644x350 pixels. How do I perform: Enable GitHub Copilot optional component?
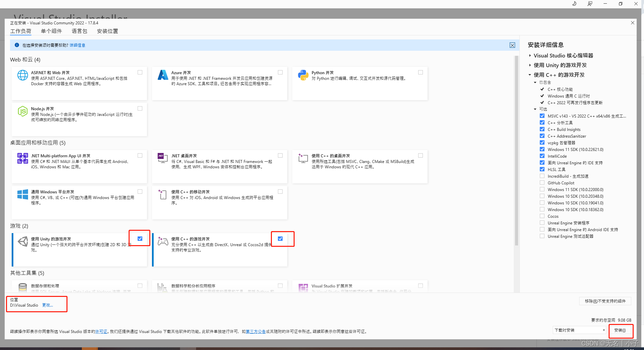coord(542,183)
